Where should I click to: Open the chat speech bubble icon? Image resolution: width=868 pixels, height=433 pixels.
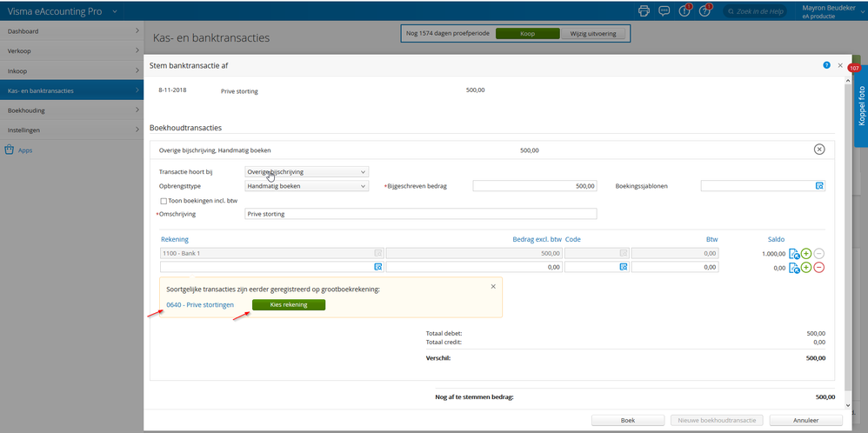664,11
